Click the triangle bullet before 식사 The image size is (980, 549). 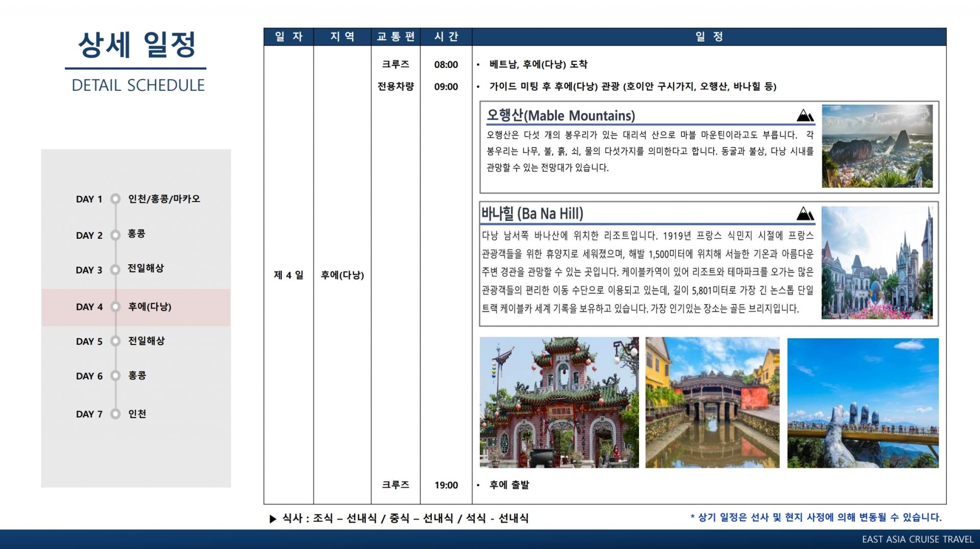pyautogui.click(x=273, y=519)
